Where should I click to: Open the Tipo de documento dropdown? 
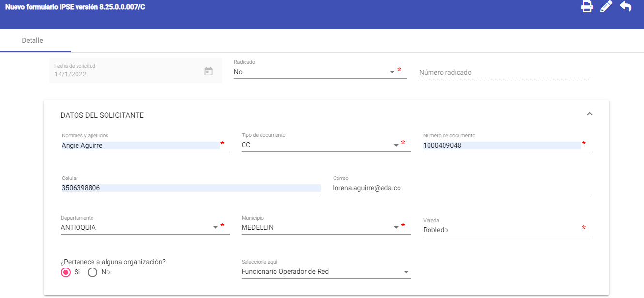click(320, 145)
